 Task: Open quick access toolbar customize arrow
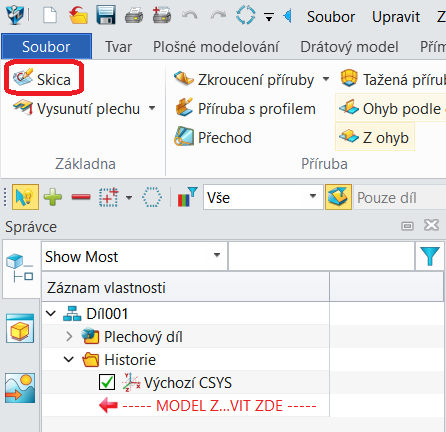coord(269,16)
